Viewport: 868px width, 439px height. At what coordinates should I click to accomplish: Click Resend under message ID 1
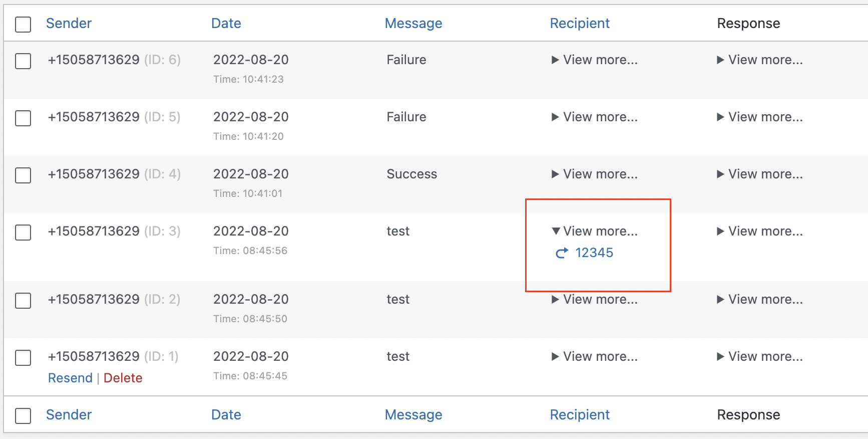point(70,378)
